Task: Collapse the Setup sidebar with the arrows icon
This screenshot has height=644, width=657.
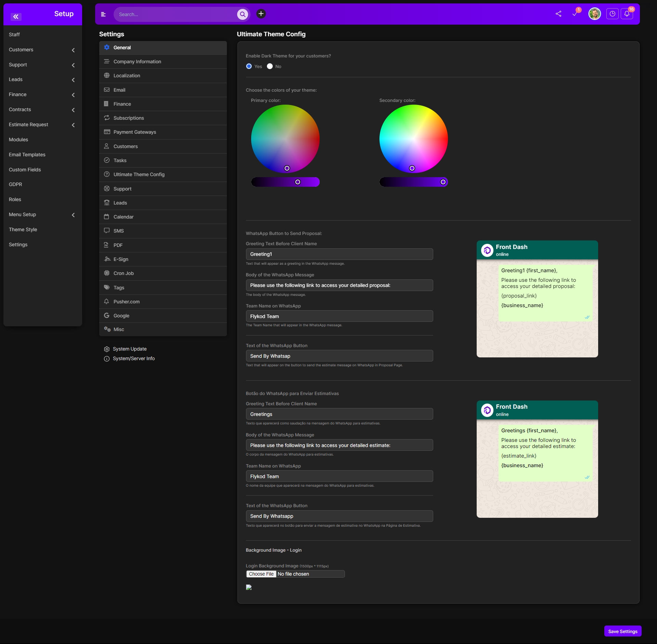Action: click(x=16, y=17)
